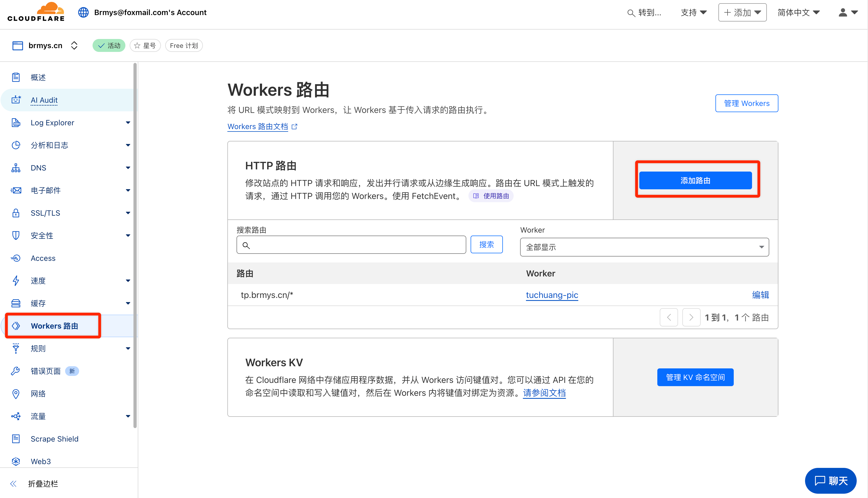Click the Log Explorer document icon
Screen dimensions: 868x498
click(x=16, y=122)
